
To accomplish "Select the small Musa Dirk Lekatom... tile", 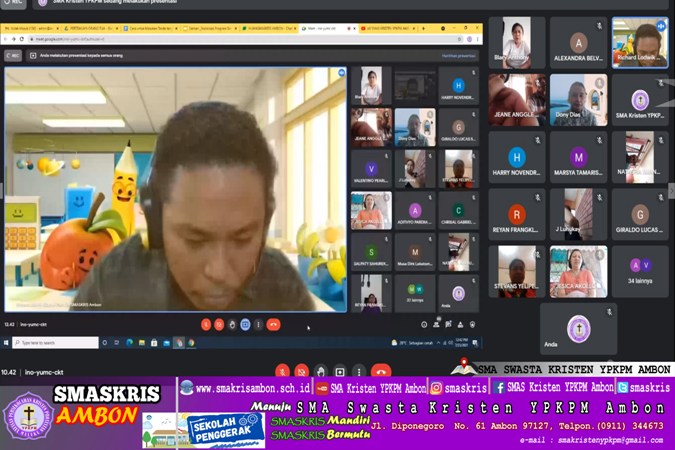I will tap(415, 252).
